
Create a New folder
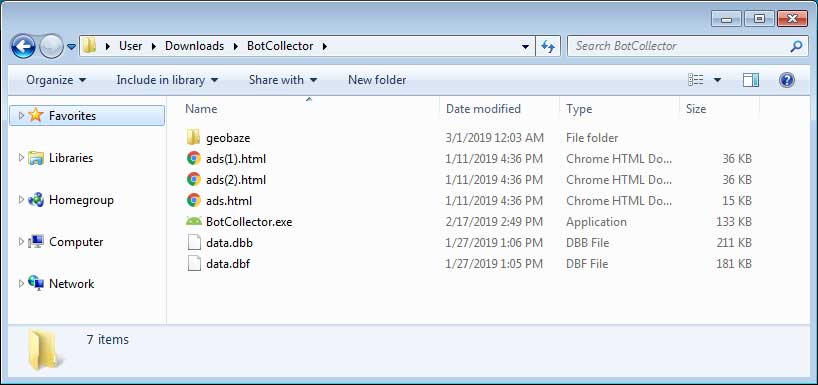(377, 80)
